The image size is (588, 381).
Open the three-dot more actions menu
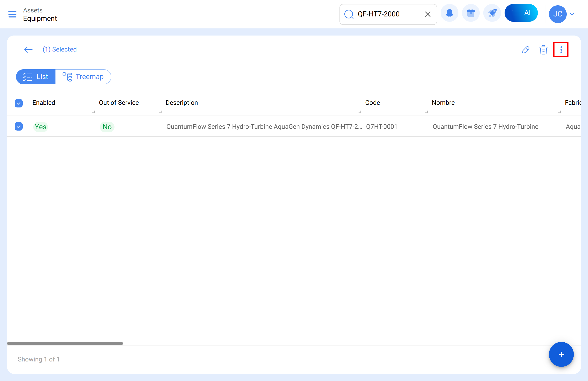(561, 50)
